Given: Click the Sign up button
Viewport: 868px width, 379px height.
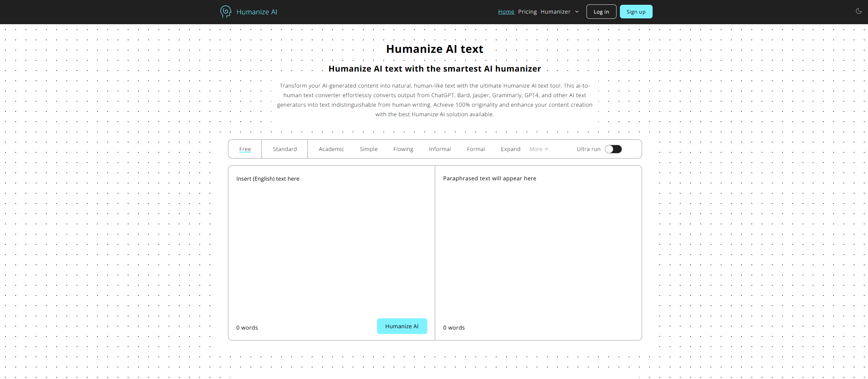Looking at the screenshot, I should point(636,12).
